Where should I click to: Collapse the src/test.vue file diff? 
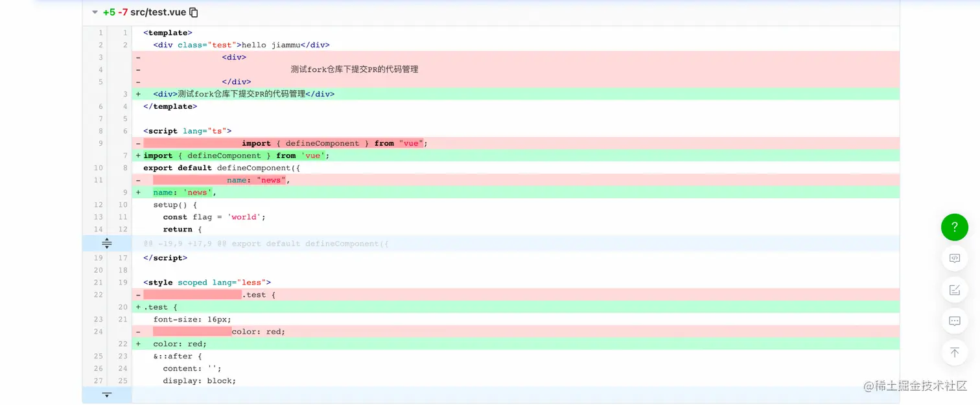pyautogui.click(x=95, y=12)
